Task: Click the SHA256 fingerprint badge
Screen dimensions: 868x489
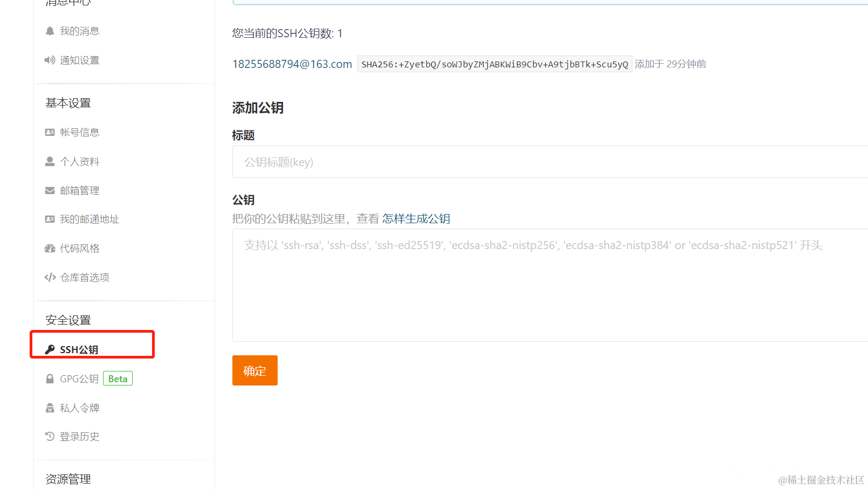Action: [494, 64]
